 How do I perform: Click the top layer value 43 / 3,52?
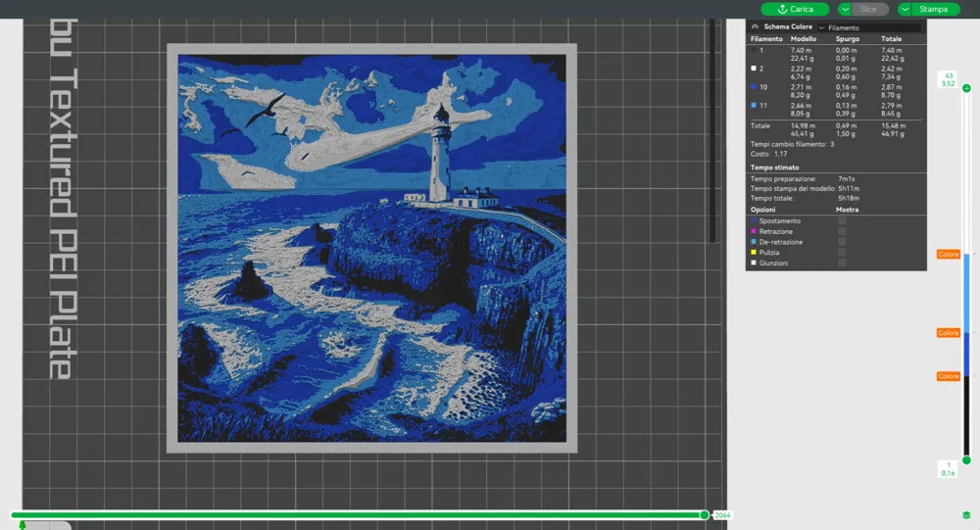tap(948, 79)
